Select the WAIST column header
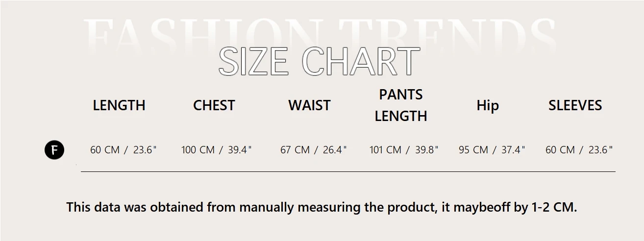The width and height of the screenshot is (644, 241). (309, 105)
